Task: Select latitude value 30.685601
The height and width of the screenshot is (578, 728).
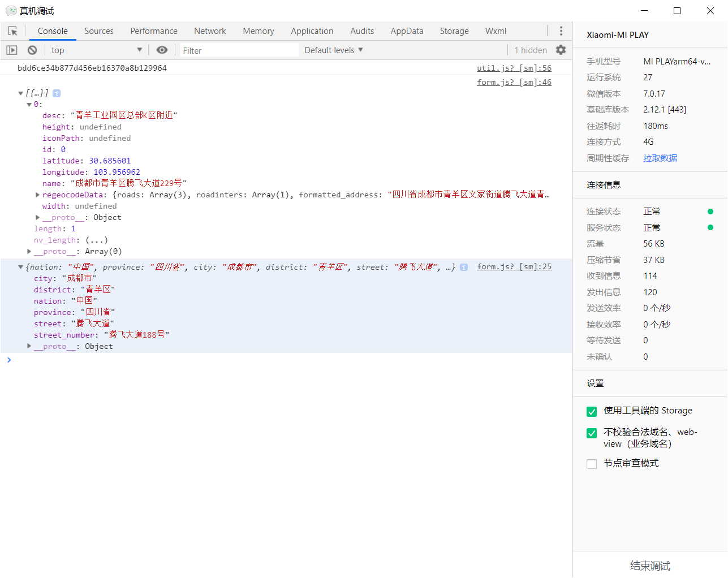Action: tap(110, 161)
